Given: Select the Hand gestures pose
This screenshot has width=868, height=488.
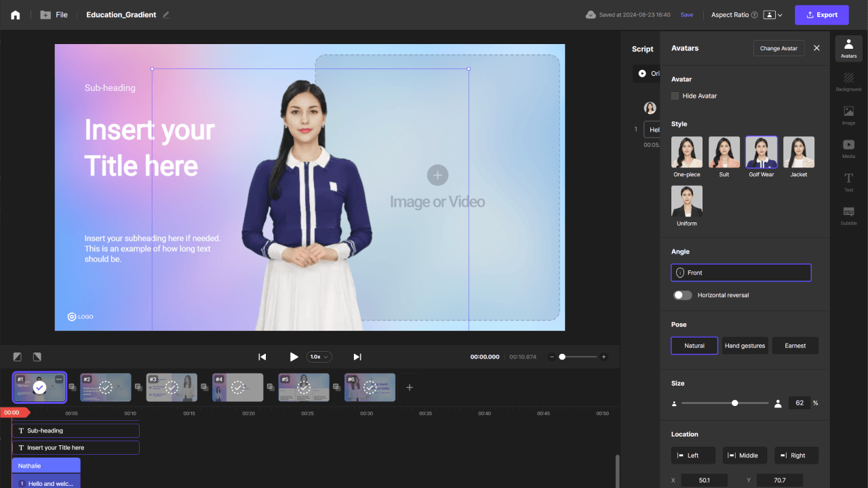Looking at the screenshot, I should click(745, 346).
